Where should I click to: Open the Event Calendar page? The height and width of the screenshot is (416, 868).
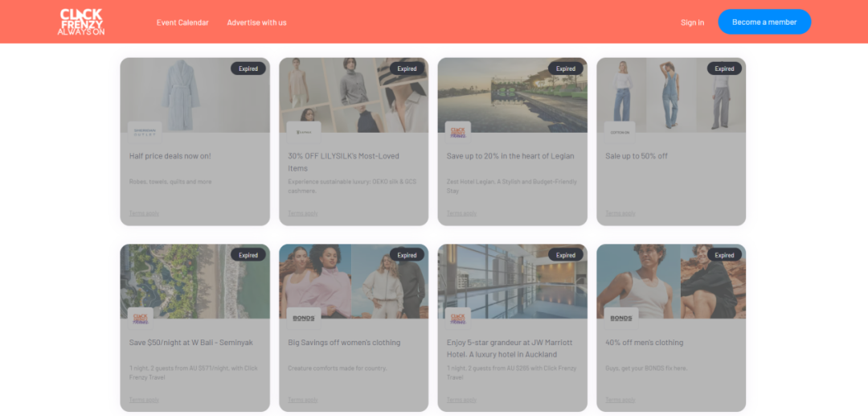[x=182, y=23]
